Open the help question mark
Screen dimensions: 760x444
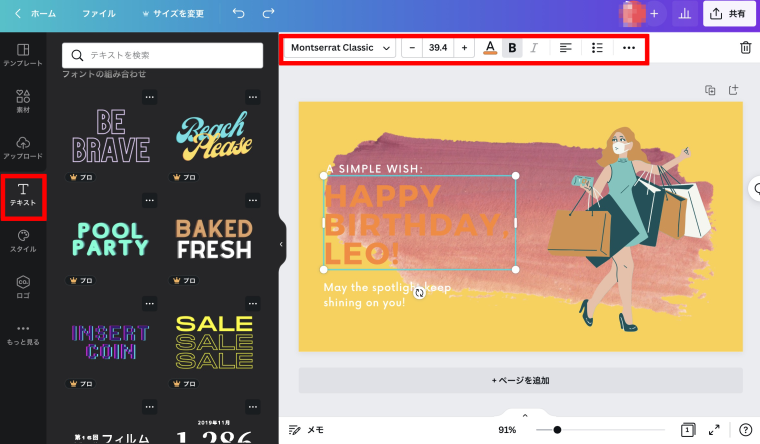click(745, 430)
